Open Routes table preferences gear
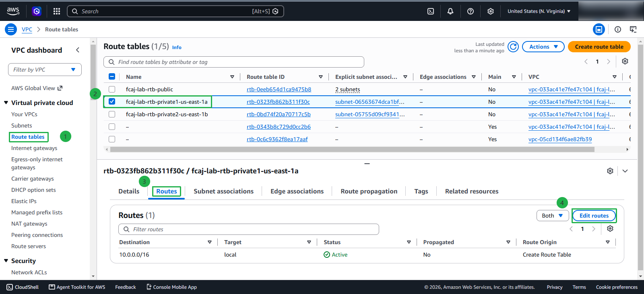Screen dimensions: 644x294 610,228
